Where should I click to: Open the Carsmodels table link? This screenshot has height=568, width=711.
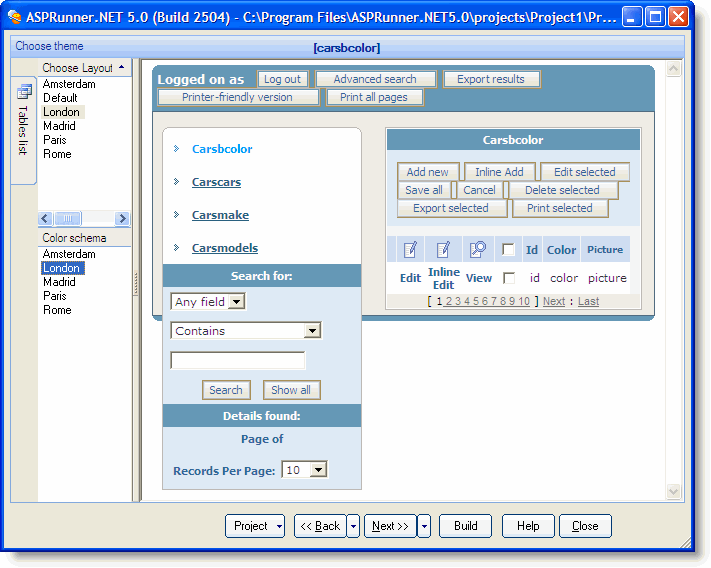pos(225,248)
